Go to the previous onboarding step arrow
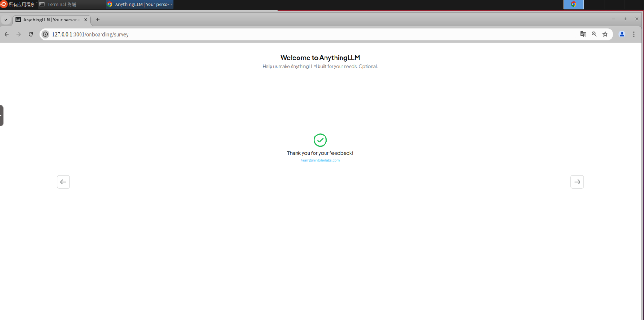The width and height of the screenshot is (644, 320). [63, 182]
